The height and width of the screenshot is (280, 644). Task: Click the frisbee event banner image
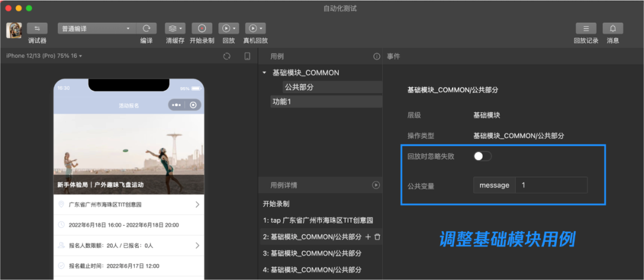pos(129,154)
